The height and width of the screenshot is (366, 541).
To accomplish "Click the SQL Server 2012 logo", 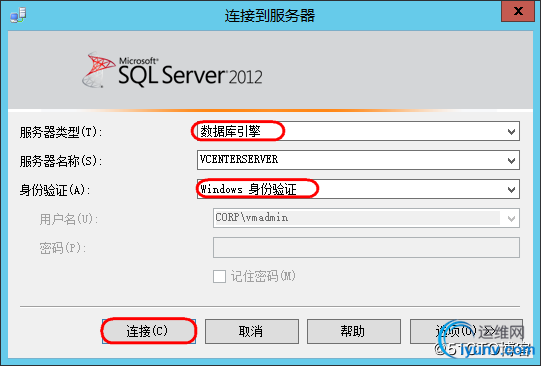I will [x=172, y=70].
